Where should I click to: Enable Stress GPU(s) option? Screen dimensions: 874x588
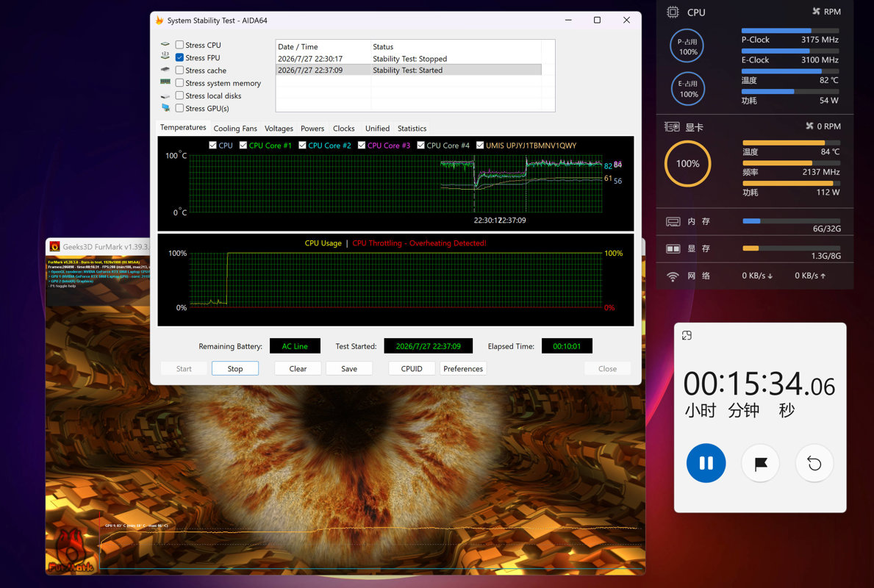[179, 108]
